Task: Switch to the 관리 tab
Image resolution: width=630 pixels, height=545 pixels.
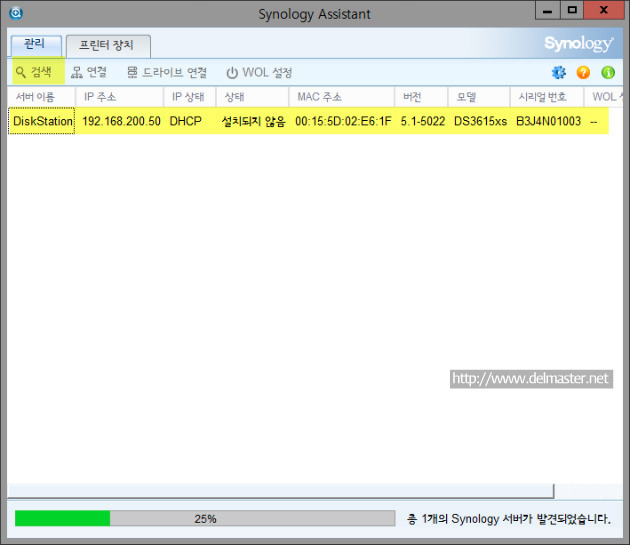Action: pos(36,45)
